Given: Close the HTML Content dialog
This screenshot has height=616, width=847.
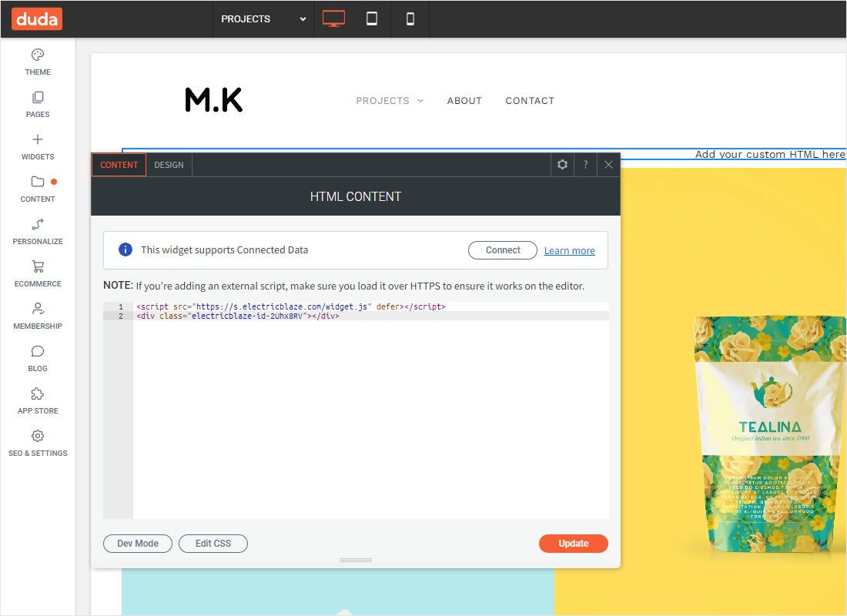Looking at the screenshot, I should tap(609, 164).
